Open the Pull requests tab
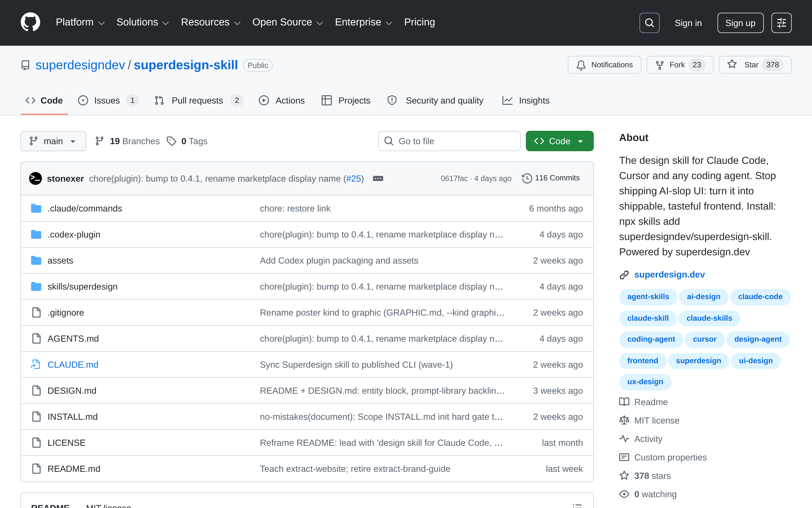Viewport: 812px width, 508px height. [199, 100]
